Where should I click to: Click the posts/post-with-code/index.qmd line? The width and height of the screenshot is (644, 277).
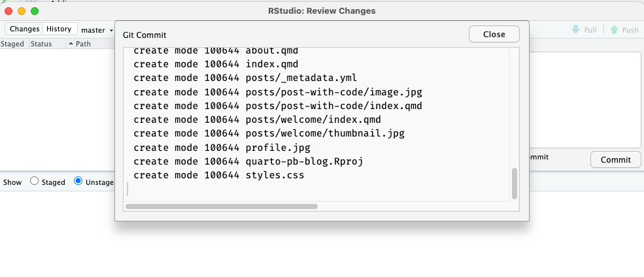pos(278,106)
